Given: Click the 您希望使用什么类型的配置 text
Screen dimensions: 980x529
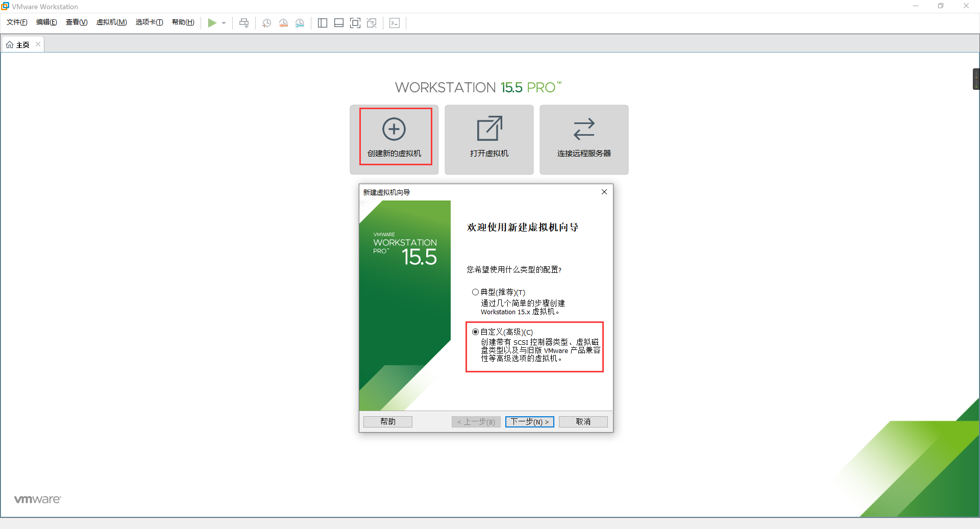Looking at the screenshot, I should [x=514, y=270].
